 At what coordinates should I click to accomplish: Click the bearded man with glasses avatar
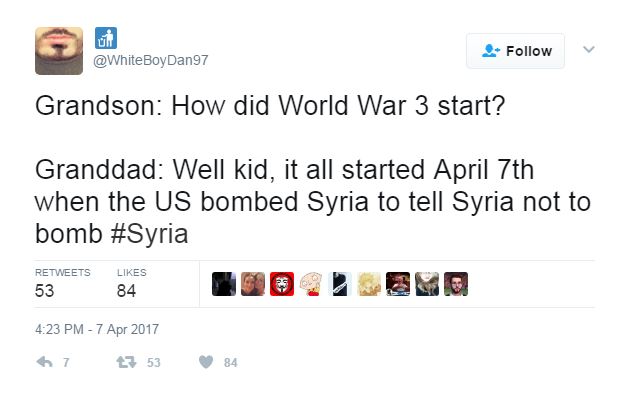coord(456,284)
